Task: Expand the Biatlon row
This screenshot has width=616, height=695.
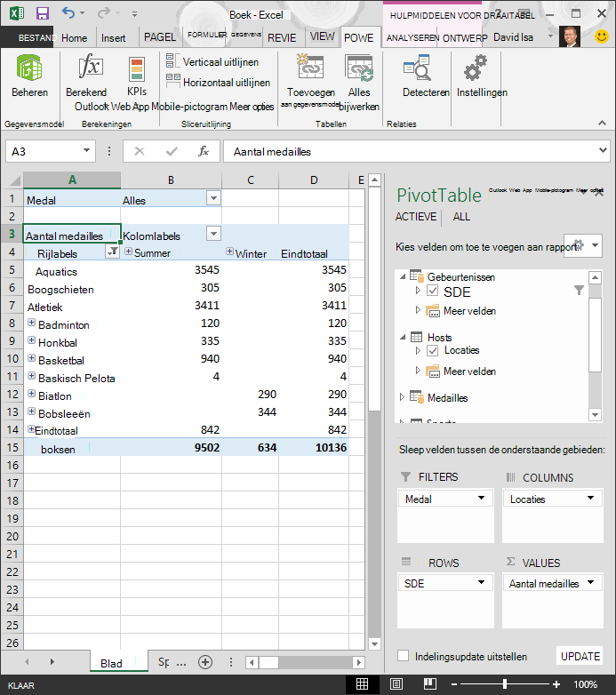Action: 31,393
